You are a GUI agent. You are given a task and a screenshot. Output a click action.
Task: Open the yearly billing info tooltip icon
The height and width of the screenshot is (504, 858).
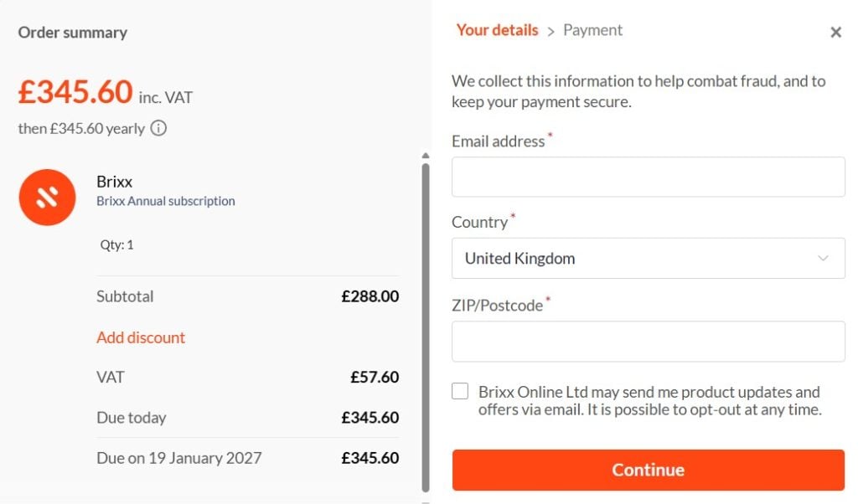pos(158,128)
